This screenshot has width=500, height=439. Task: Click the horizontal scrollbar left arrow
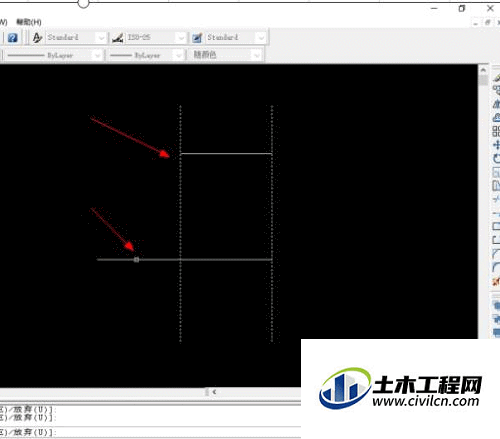[x=214, y=392]
